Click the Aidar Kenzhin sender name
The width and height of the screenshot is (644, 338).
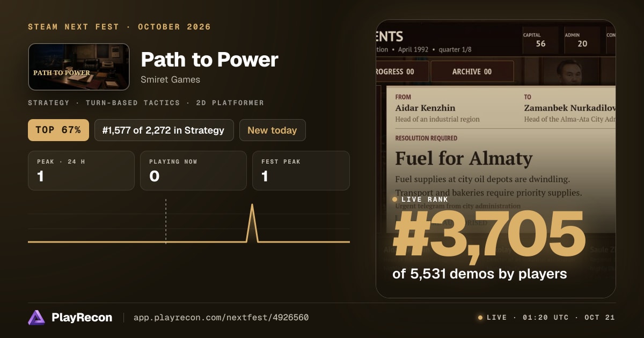tap(425, 108)
